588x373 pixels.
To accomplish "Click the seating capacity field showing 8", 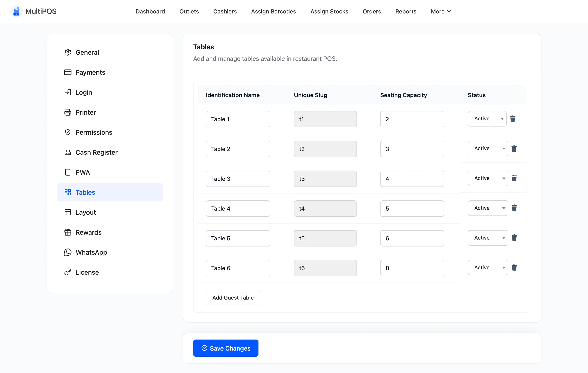I will click(x=412, y=268).
